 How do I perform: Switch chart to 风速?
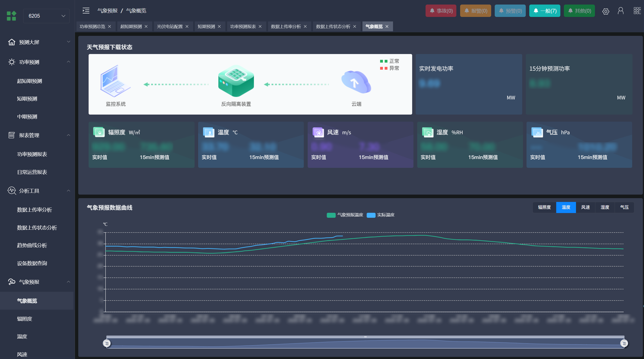pyautogui.click(x=585, y=207)
